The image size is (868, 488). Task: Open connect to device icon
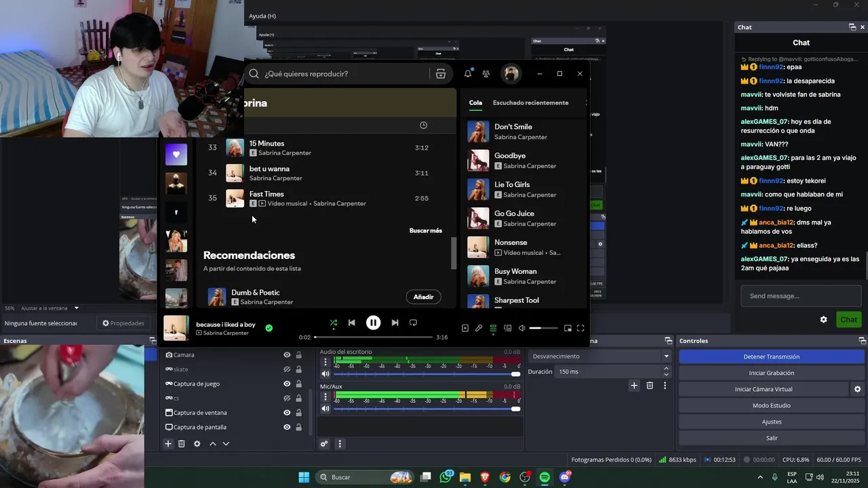tap(508, 328)
